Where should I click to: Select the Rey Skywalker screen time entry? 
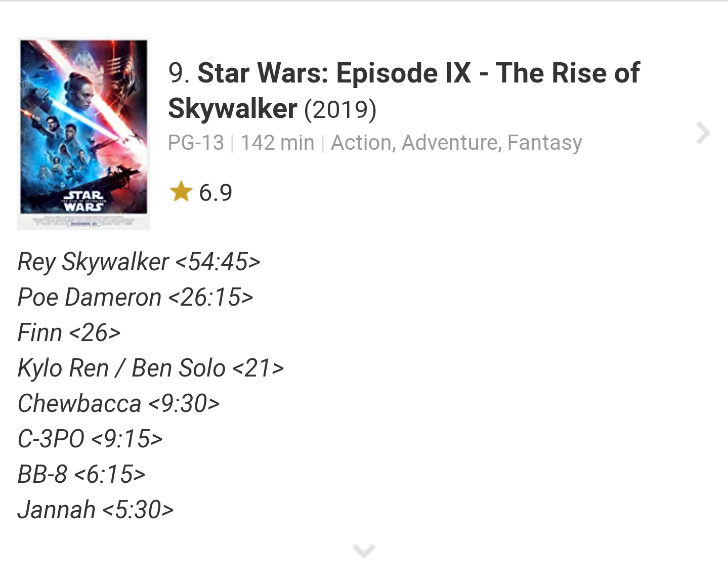pyautogui.click(x=139, y=262)
